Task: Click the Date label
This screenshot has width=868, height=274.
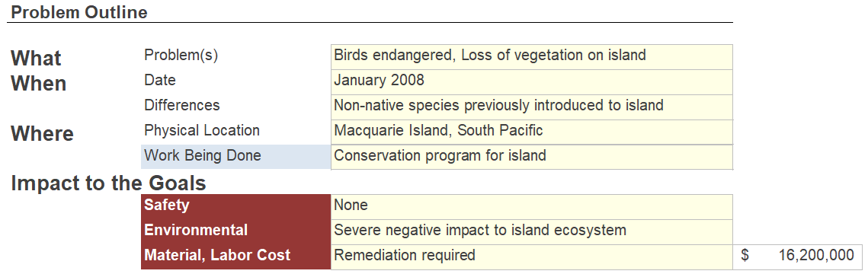Action: coord(160,81)
